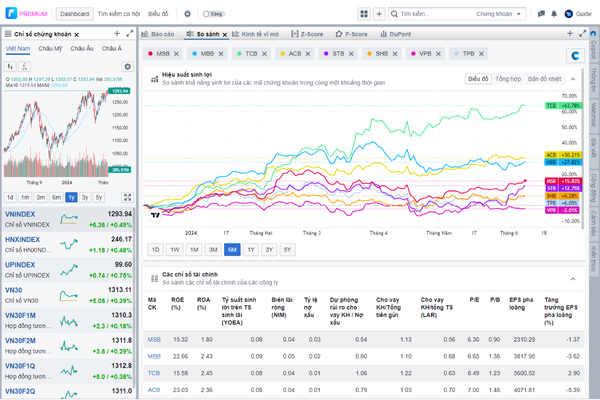Image resolution: width=600 pixels, height=400 pixels.
Task: Click the refresh C button
Action: click(x=575, y=56)
